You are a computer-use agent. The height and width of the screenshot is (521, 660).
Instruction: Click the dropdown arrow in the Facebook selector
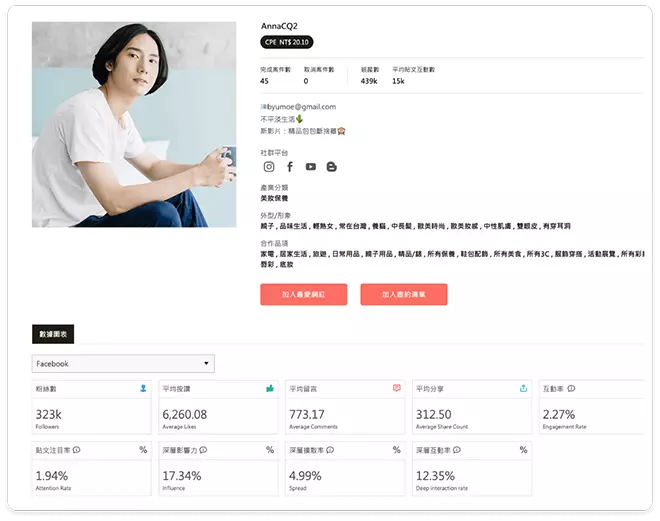[206, 363]
